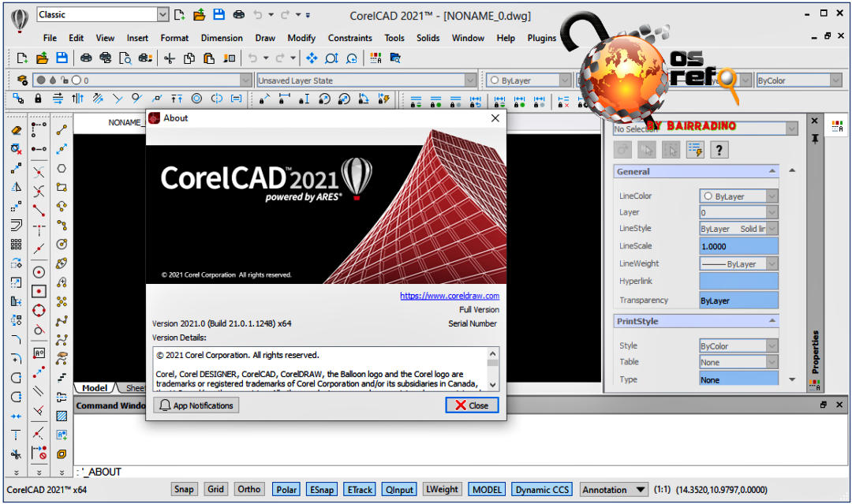Open the Unsaved Layer State dropdown
This screenshot has width=852, height=504.
coord(470,80)
